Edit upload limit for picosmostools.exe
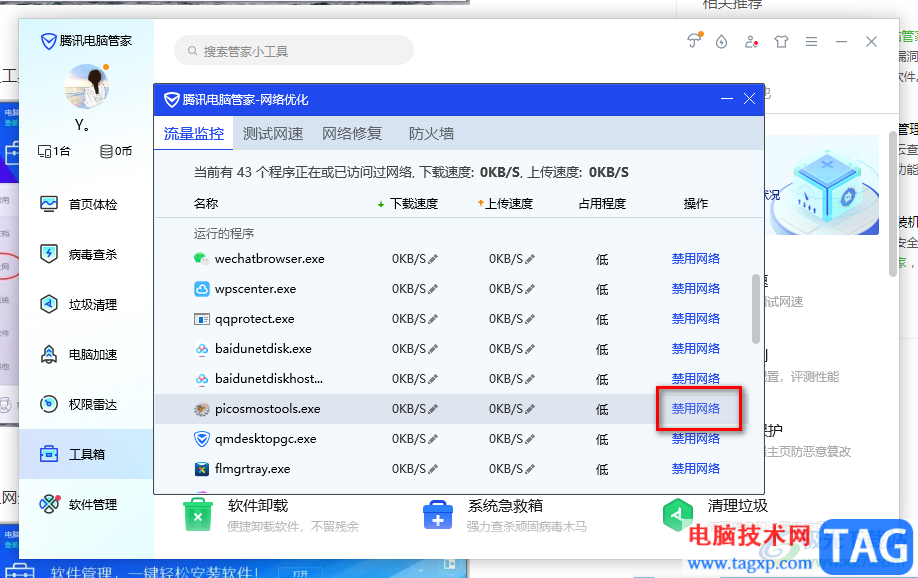 tap(530, 409)
